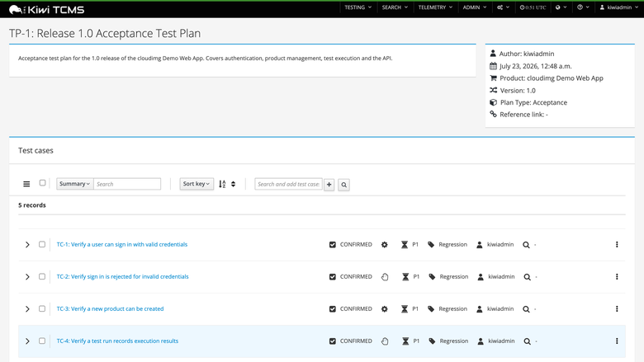Click the 'Author: kiwiadmin' text
The height and width of the screenshot is (362, 644).
(527, 54)
